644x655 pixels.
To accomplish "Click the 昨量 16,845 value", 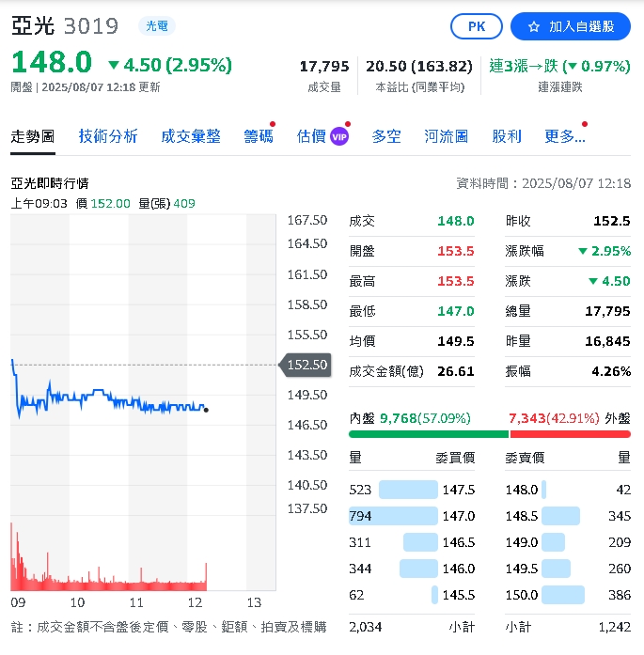I will (607, 341).
